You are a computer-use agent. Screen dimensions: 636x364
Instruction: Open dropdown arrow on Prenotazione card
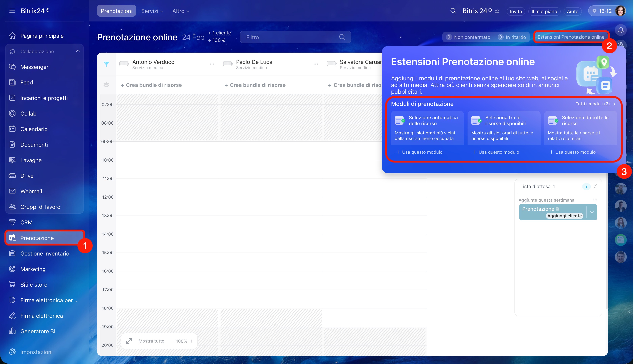point(592,212)
